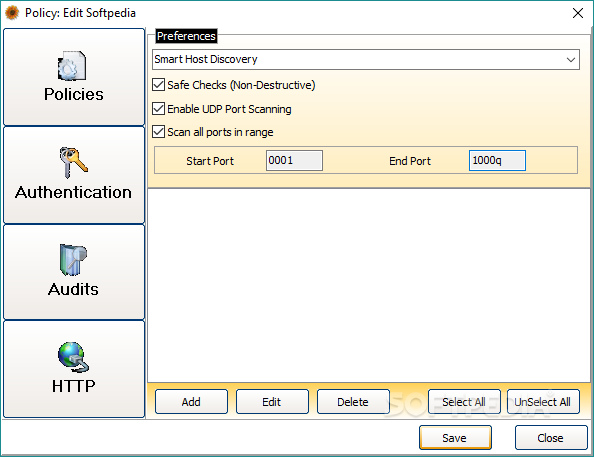This screenshot has height=457, width=594.
Task: Click the End Port label
Action: click(410, 161)
